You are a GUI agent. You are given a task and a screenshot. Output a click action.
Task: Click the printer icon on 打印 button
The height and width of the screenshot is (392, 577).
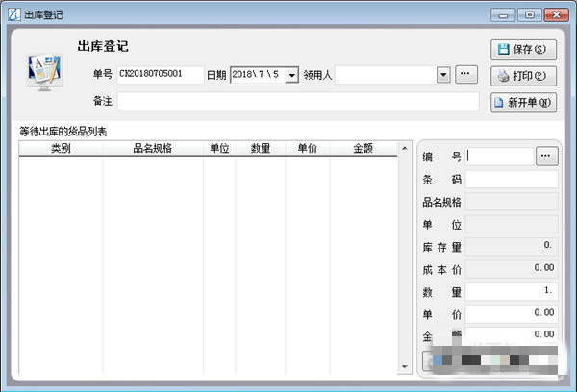(503, 76)
